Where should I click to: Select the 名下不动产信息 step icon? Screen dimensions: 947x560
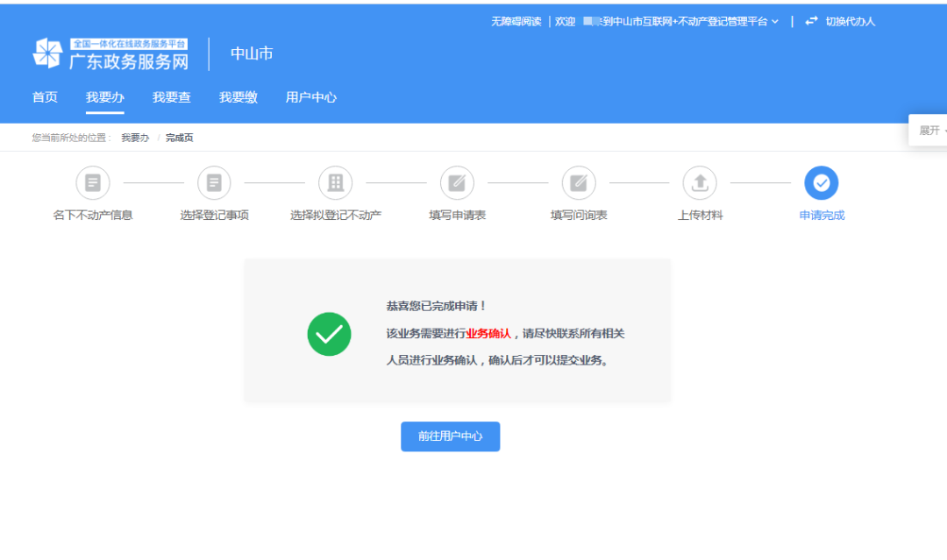(93, 182)
